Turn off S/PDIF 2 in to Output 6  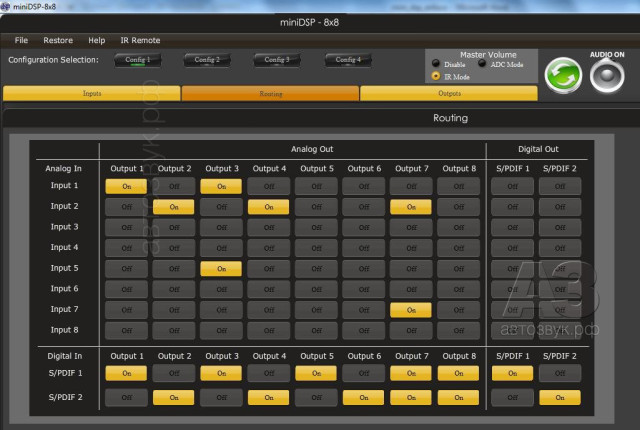[364, 397]
